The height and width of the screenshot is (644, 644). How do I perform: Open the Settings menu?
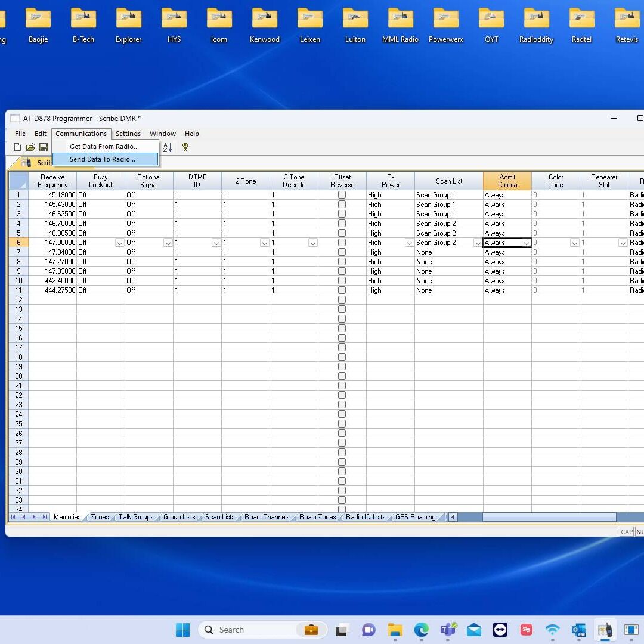(x=128, y=134)
